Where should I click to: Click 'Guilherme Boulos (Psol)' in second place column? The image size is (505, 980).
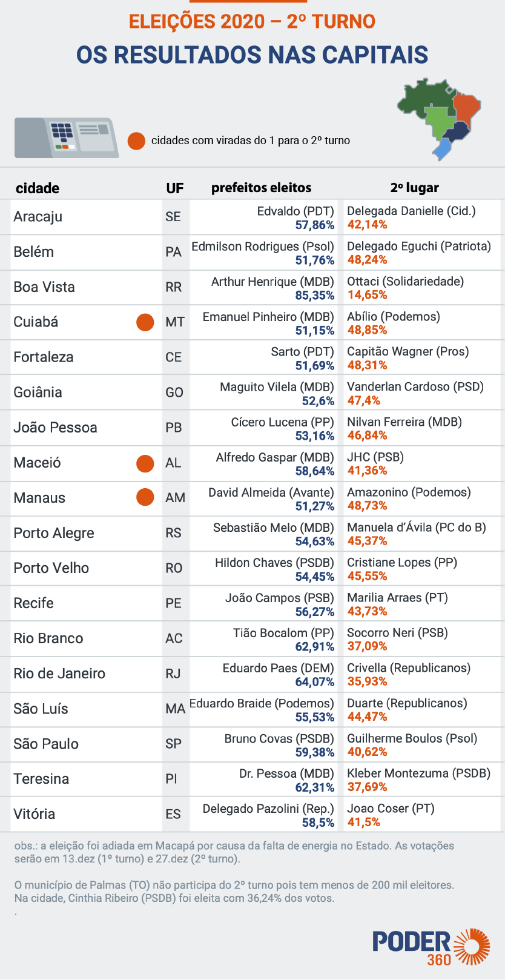[412, 738]
